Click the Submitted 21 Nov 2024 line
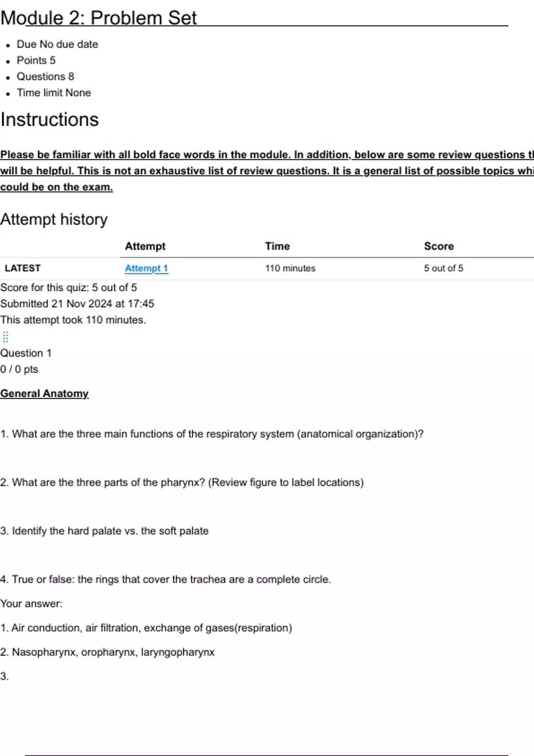 [x=77, y=304]
